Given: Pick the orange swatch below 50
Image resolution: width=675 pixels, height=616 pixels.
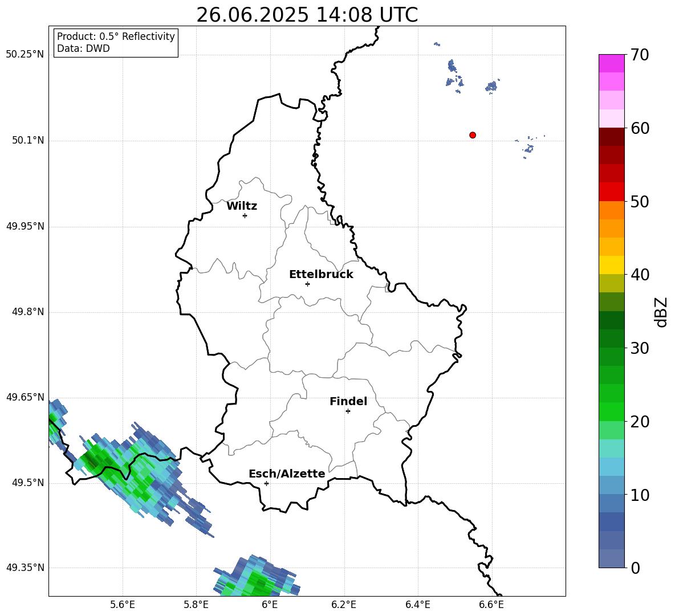Looking at the screenshot, I should click(611, 210).
